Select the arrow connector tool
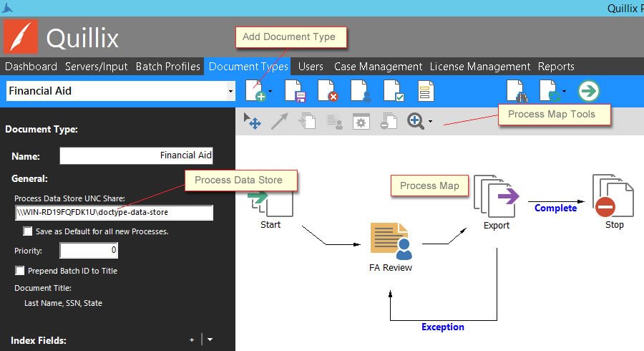 point(280,121)
